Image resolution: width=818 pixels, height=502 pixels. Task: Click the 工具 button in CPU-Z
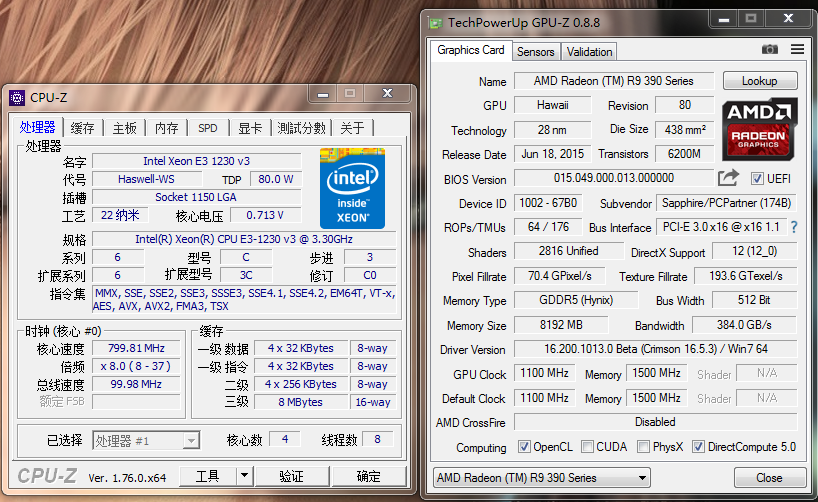coord(208,476)
